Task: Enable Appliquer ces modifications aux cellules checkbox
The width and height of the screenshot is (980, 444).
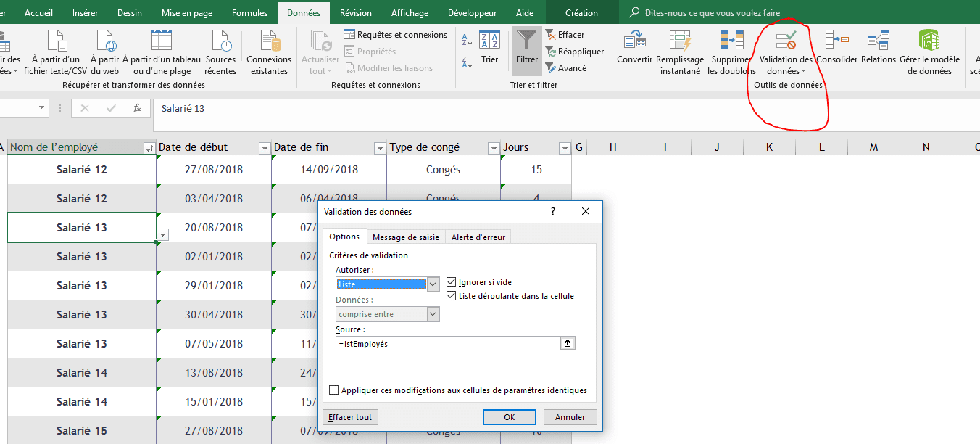Action: click(334, 390)
